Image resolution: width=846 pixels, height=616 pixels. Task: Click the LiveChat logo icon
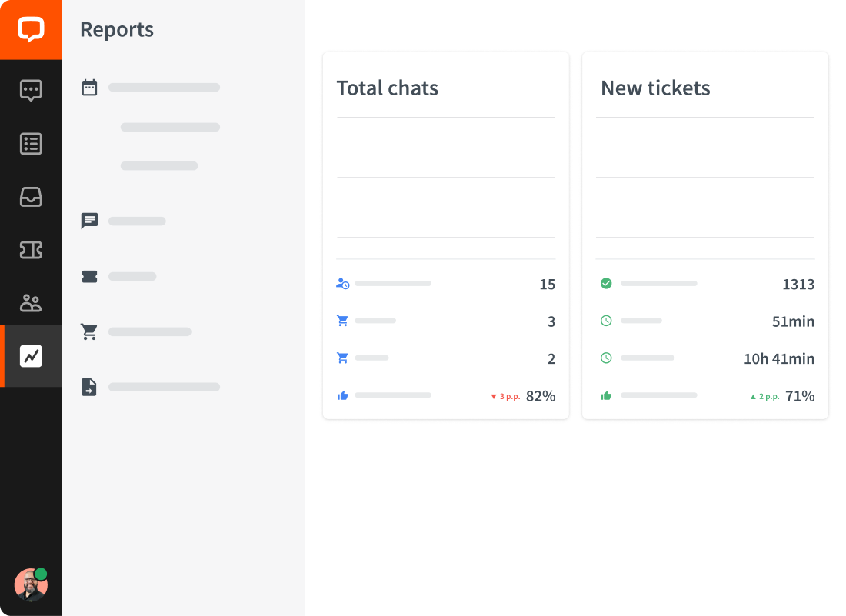31,30
